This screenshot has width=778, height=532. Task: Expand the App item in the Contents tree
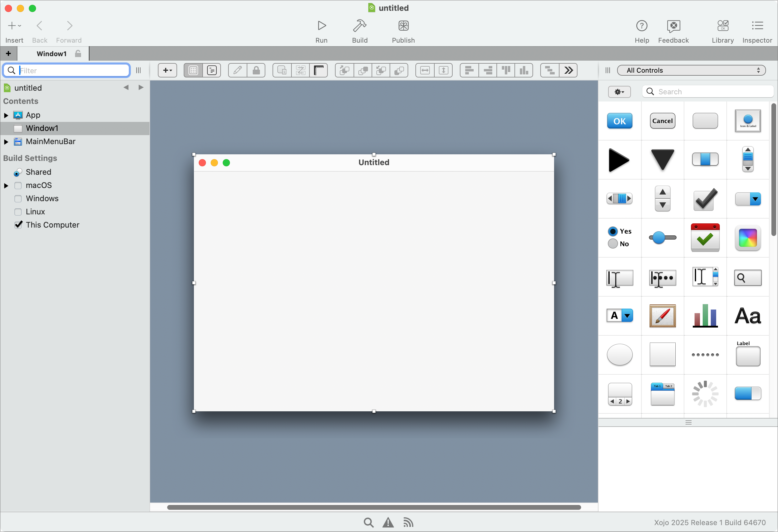point(6,115)
